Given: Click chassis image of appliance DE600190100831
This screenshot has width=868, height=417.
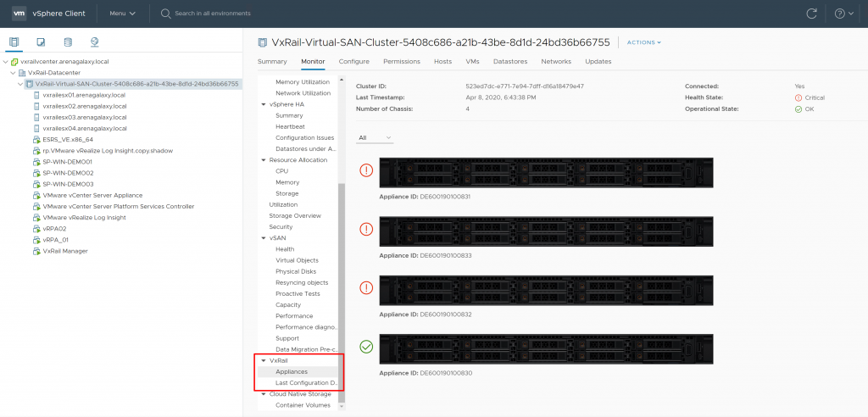Looking at the screenshot, I should click(x=547, y=172).
